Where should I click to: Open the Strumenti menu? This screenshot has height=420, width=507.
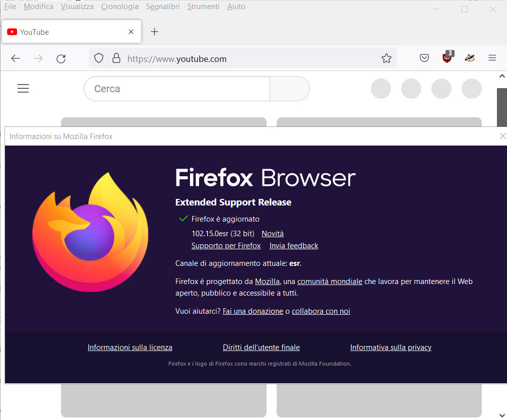(x=204, y=7)
